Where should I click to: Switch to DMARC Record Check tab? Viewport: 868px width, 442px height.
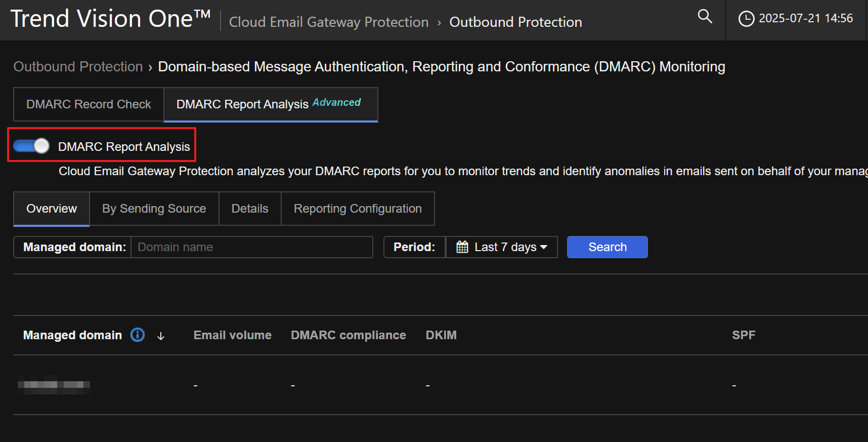point(89,104)
